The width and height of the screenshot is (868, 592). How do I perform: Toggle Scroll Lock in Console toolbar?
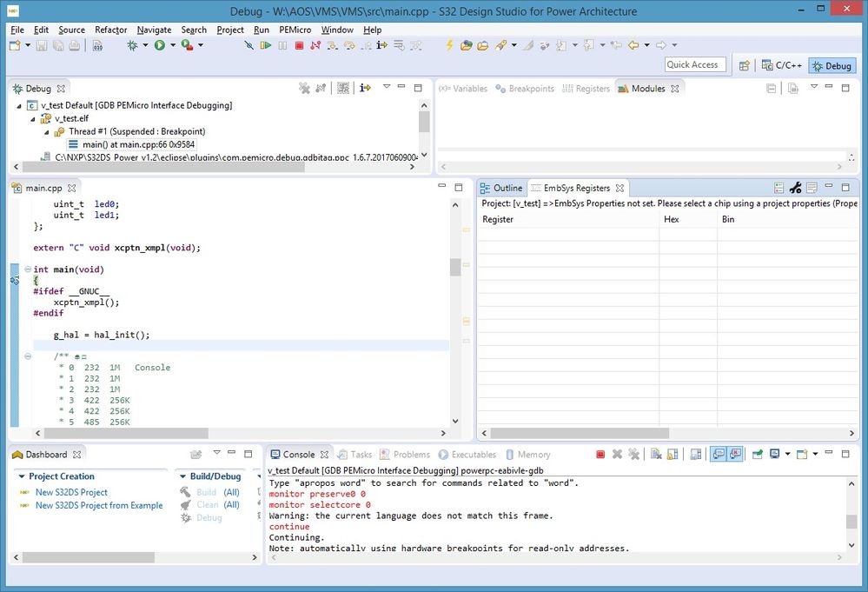click(x=673, y=455)
